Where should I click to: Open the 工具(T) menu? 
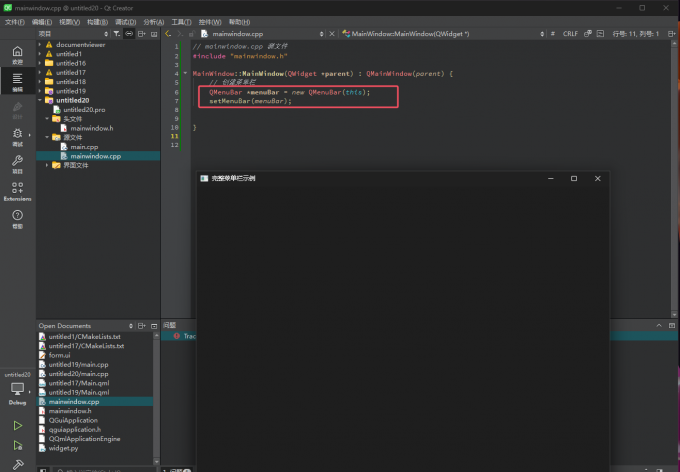coord(181,21)
